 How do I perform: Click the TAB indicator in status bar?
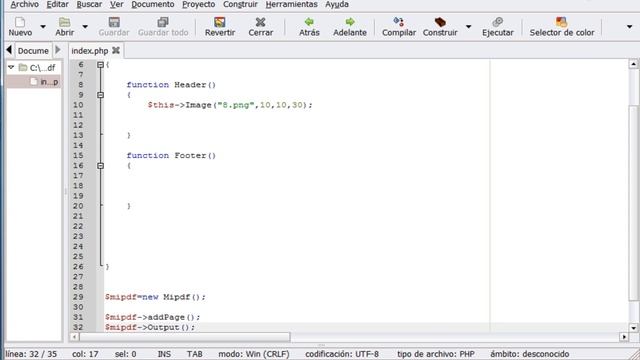click(195, 354)
